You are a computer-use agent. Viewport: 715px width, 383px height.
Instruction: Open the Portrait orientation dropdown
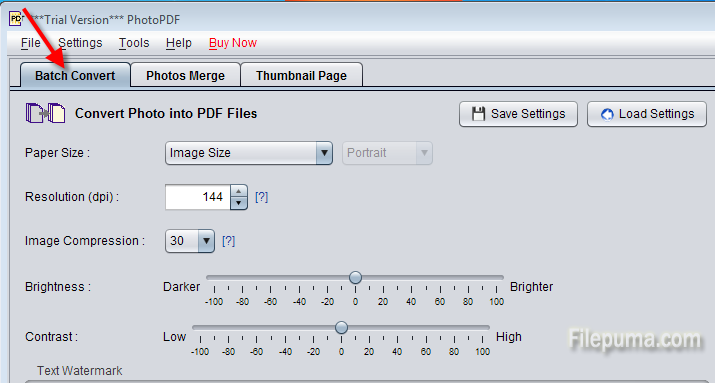coord(387,153)
